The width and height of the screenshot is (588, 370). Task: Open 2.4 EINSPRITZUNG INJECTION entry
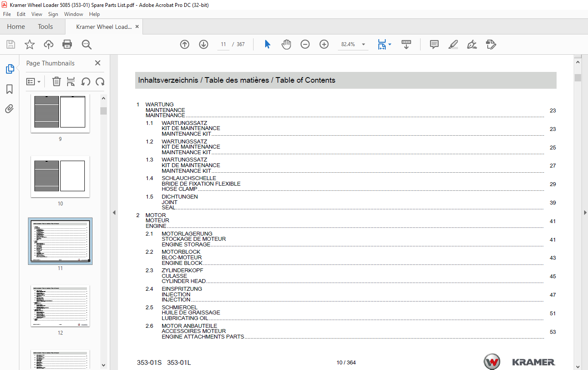[x=350, y=295]
